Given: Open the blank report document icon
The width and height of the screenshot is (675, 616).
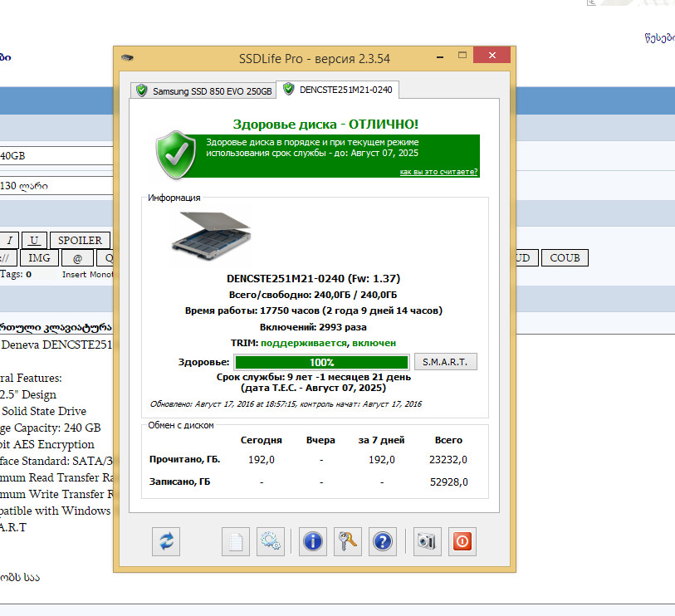Looking at the screenshot, I should point(236,541).
